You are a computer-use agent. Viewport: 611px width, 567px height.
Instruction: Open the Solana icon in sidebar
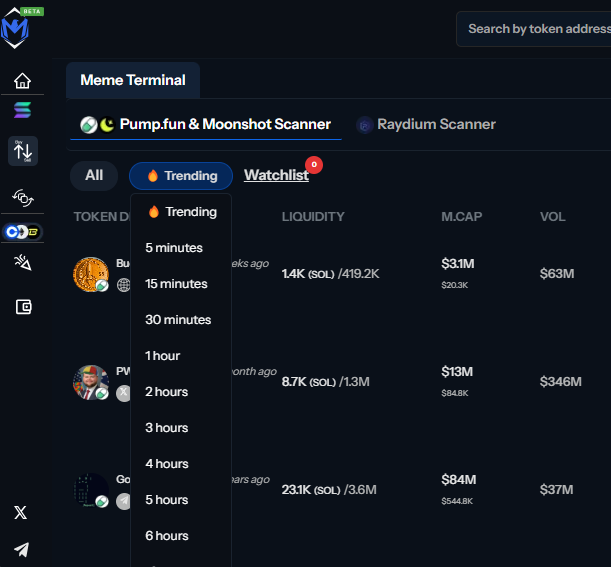[x=22, y=110]
